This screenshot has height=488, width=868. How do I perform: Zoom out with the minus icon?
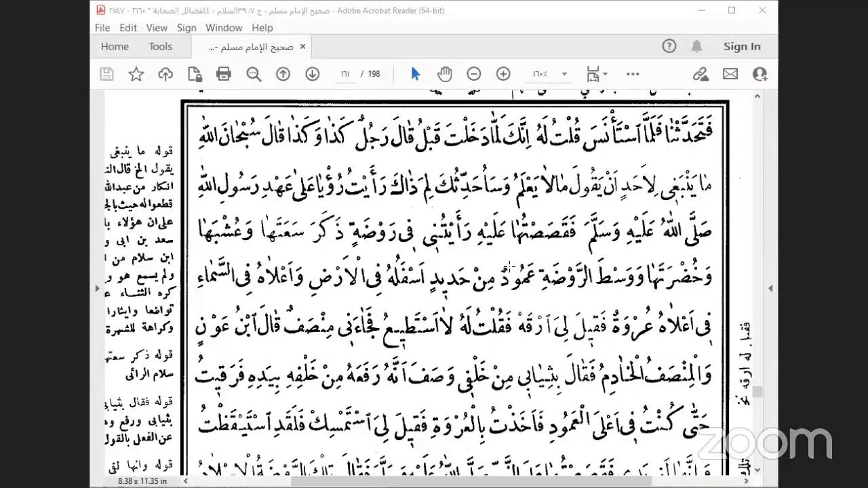click(x=474, y=74)
